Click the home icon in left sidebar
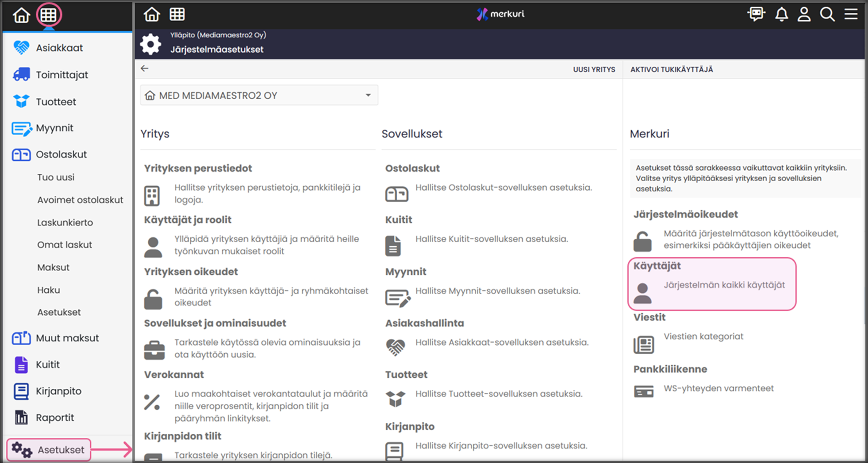Screen dimensions: 868x463 21,15
